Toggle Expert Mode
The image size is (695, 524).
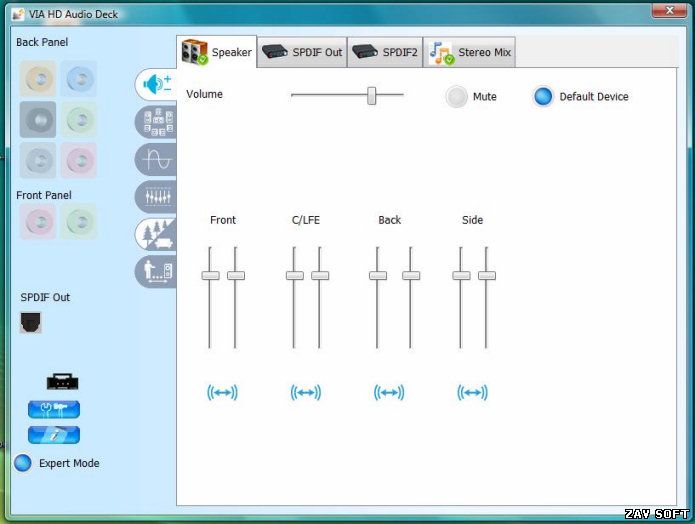23,463
